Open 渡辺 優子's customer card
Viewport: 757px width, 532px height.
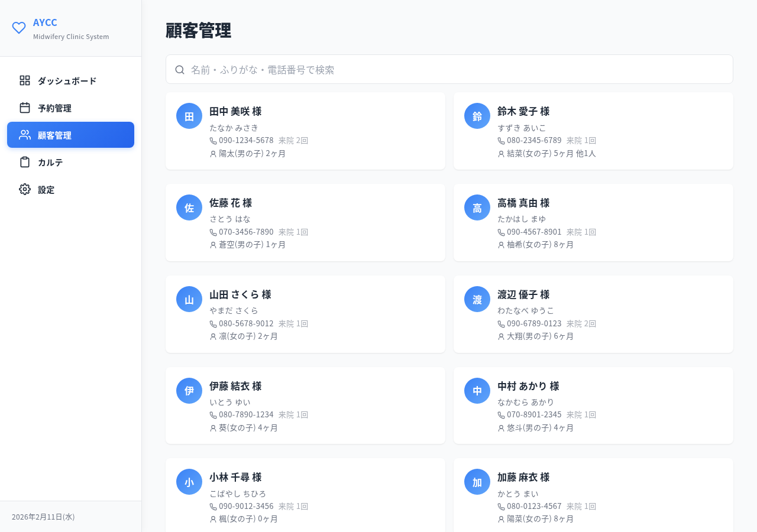pos(593,314)
